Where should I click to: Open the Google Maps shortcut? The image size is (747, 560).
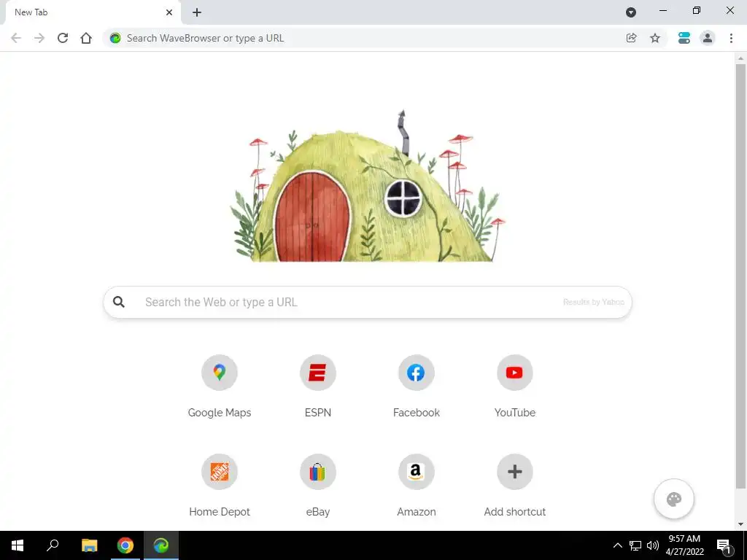pyautogui.click(x=219, y=373)
